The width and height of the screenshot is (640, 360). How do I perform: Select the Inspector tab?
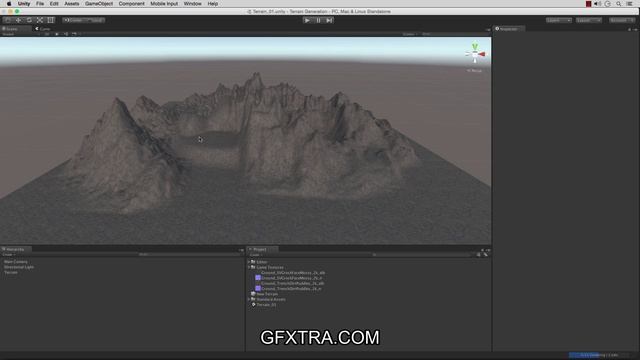509,29
